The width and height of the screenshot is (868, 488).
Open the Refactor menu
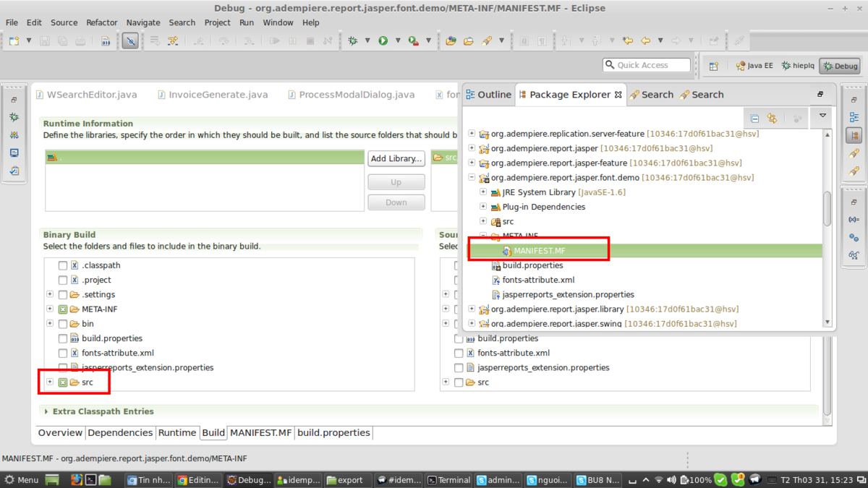click(x=101, y=22)
